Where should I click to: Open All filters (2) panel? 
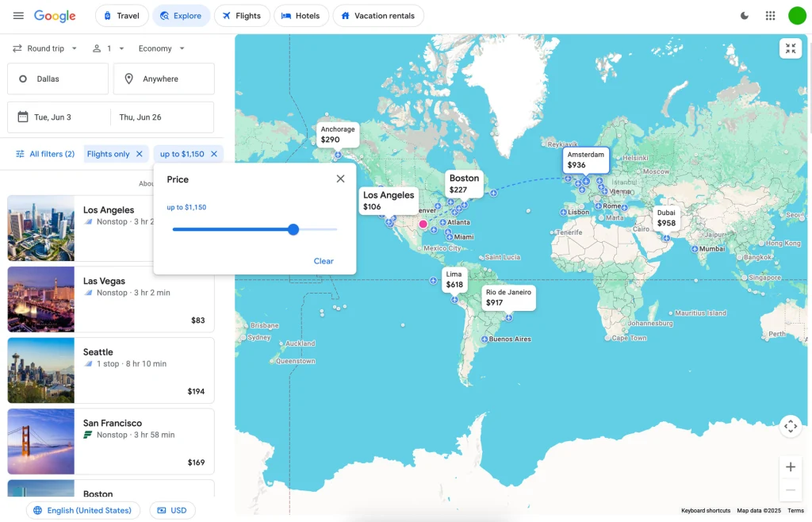44,154
